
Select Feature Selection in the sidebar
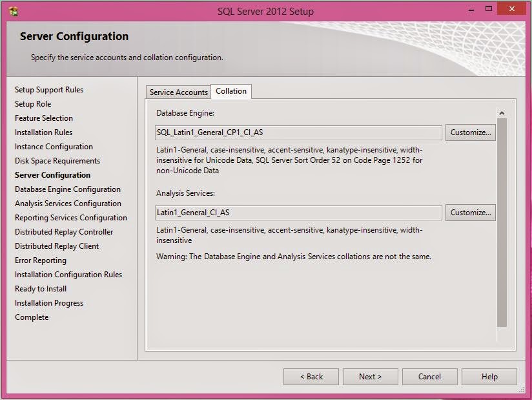pyautogui.click(x=44, y=118)
